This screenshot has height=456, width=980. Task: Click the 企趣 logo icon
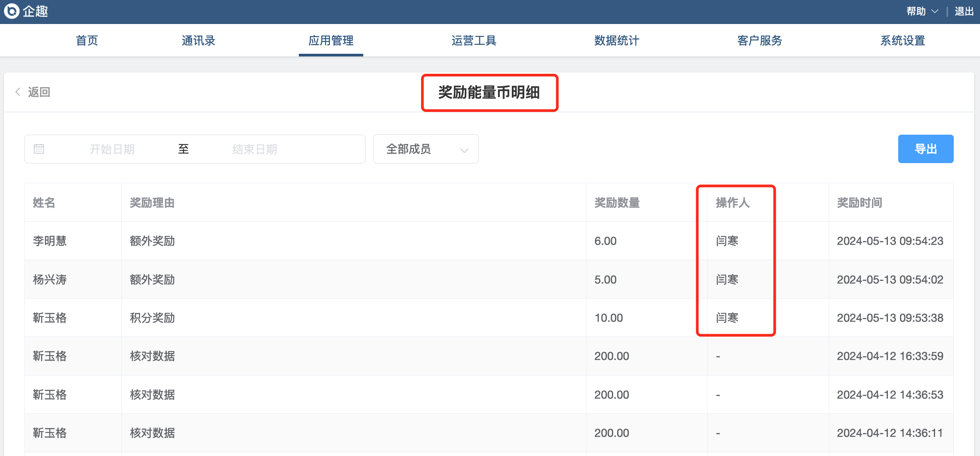point(12,11)
